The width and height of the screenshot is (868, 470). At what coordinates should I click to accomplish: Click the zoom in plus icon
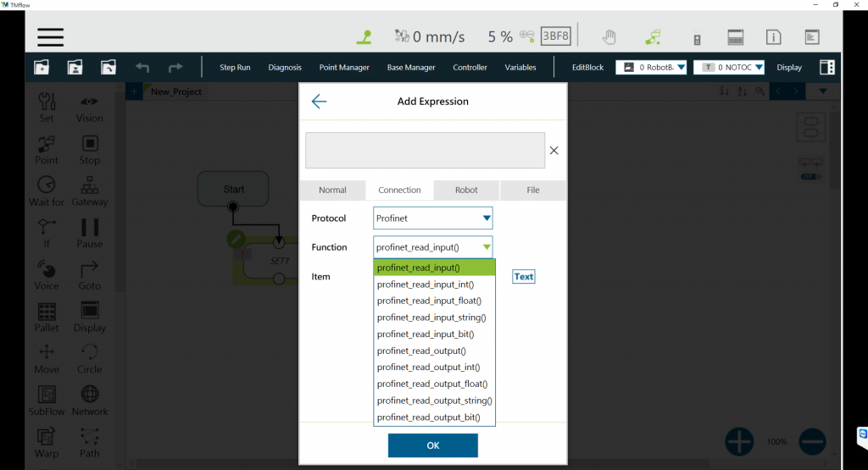click(739, 441)
